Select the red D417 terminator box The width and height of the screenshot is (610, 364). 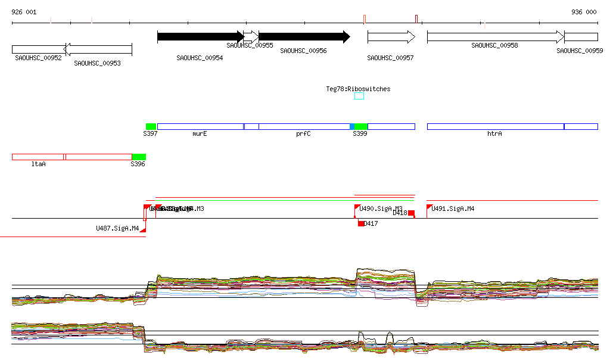(x=361, y=223)
